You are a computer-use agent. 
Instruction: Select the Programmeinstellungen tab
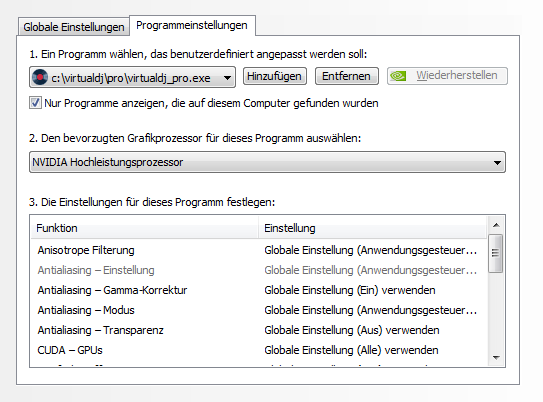coord(192,25)
